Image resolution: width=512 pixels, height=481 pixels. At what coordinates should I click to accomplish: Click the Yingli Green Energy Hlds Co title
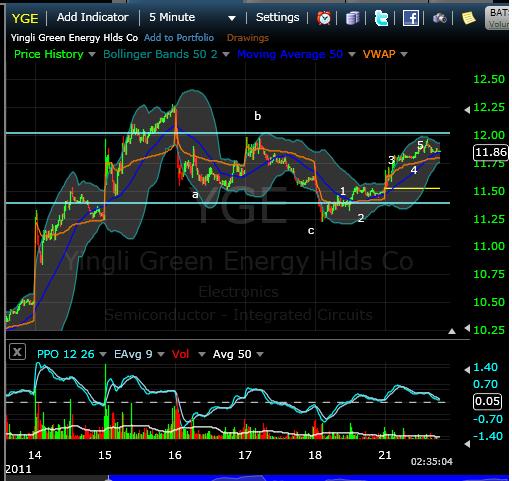[74, 38]
